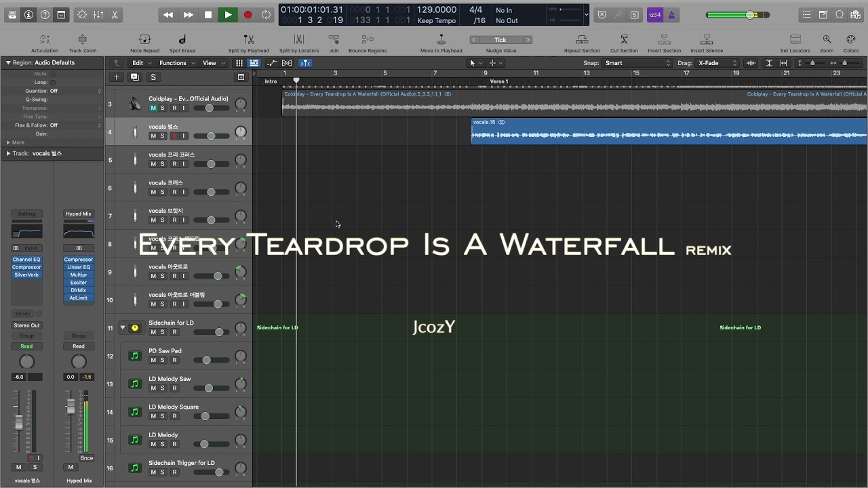This screenshot has height=488, width=868.
Task: Click the Bnce button on Hyped Mix
Action: point(87,458)
